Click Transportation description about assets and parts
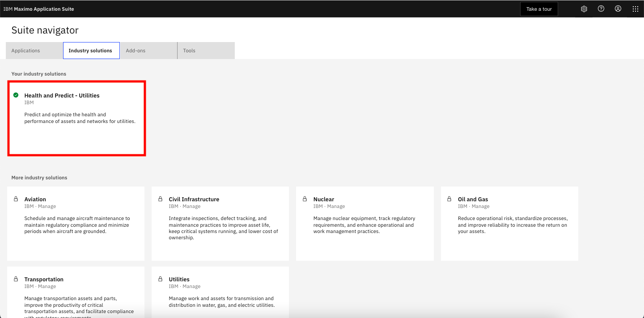This screenshot has height=318, width=644. click(x=79, y=307)
